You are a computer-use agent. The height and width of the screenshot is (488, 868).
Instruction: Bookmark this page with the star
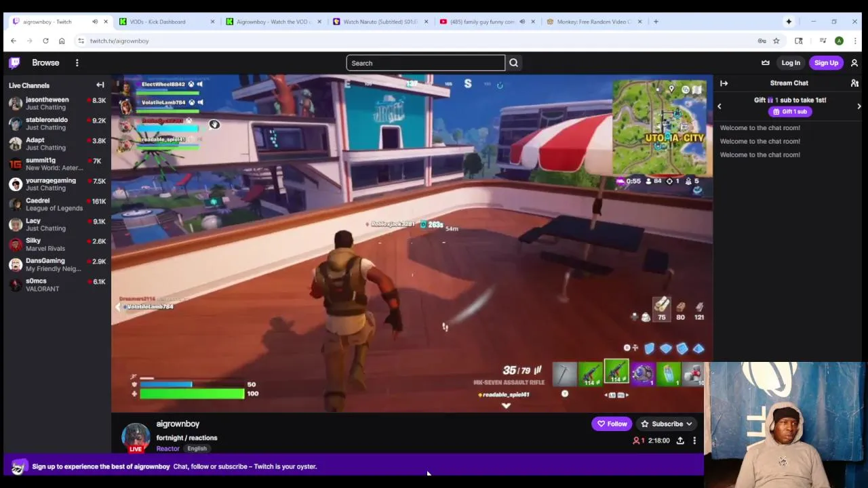click(x=776, y=41)
